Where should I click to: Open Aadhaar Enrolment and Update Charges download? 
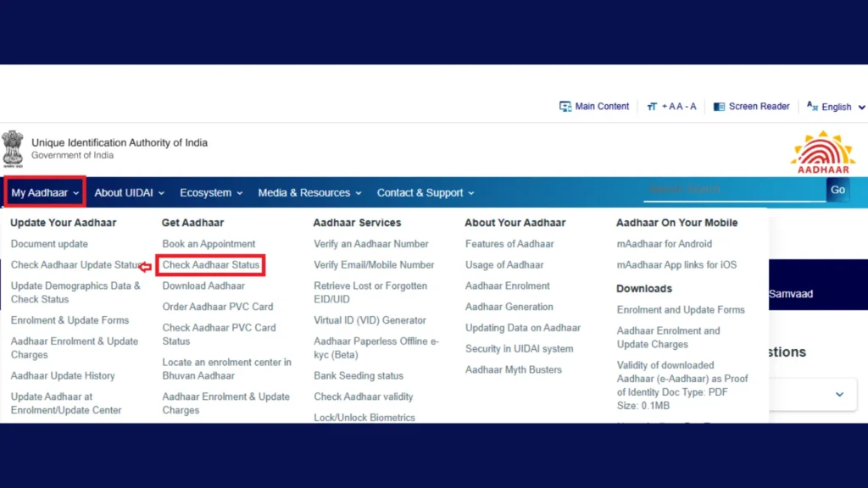pos(668,337)
